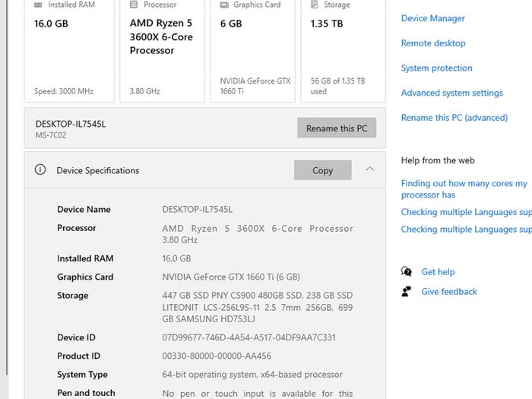Click the Get help chat icon

pyautogui.click(x=406, y=271)
